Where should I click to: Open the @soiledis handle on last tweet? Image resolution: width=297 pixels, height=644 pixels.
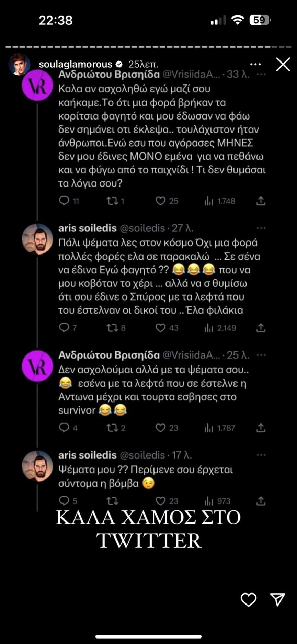(142, 455)
